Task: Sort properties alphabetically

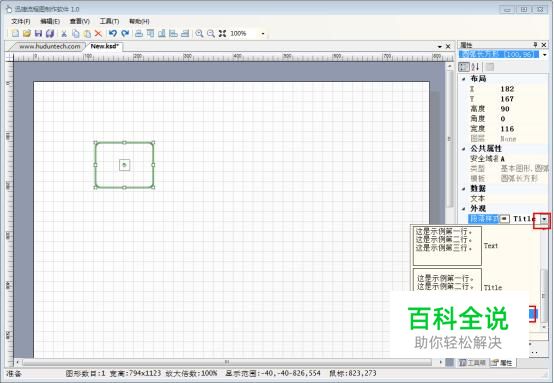Action: 476,67
